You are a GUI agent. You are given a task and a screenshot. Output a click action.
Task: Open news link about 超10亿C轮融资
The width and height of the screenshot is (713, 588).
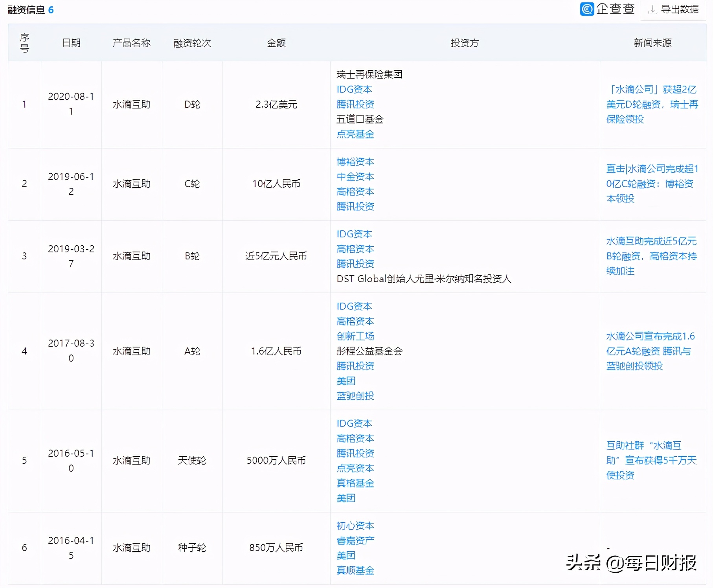652,184
